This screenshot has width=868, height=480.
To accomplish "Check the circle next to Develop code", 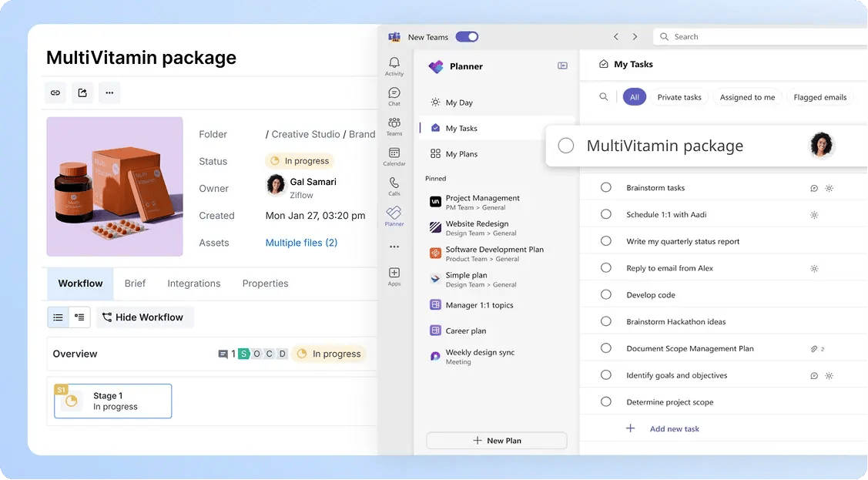I will click(x=606, y=294).
